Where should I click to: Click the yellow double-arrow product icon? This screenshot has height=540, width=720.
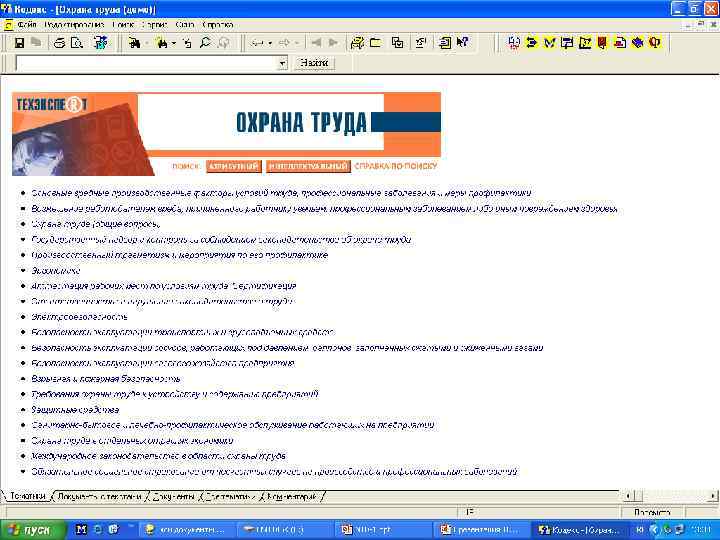tap(532, 43)
